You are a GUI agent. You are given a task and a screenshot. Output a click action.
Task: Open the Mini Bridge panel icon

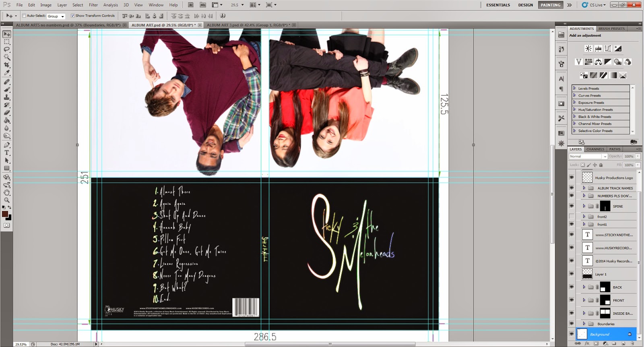pos(561,35)
